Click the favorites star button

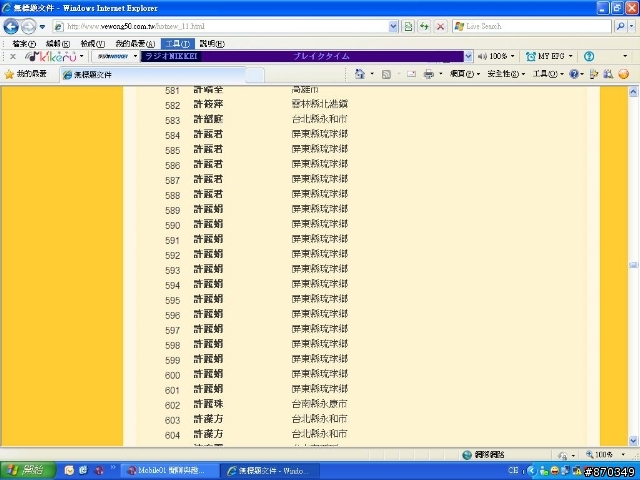point(26,74)
